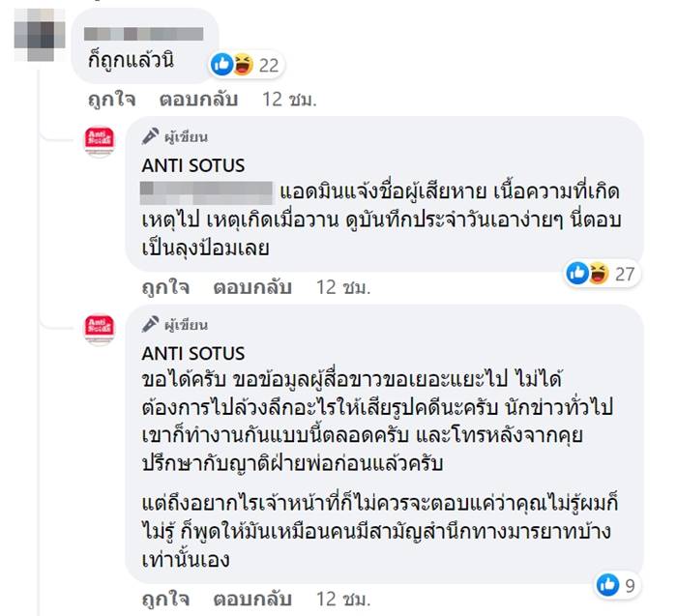This screenshot has height=616, width=677.
Task: View the 9 likes on the last reply
Action: tap(618, 584)
